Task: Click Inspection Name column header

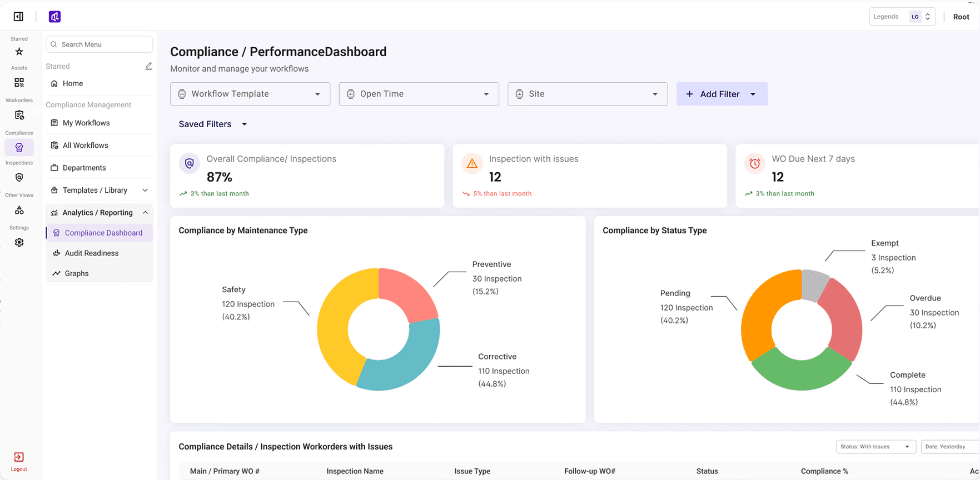Action: (355, 471)
